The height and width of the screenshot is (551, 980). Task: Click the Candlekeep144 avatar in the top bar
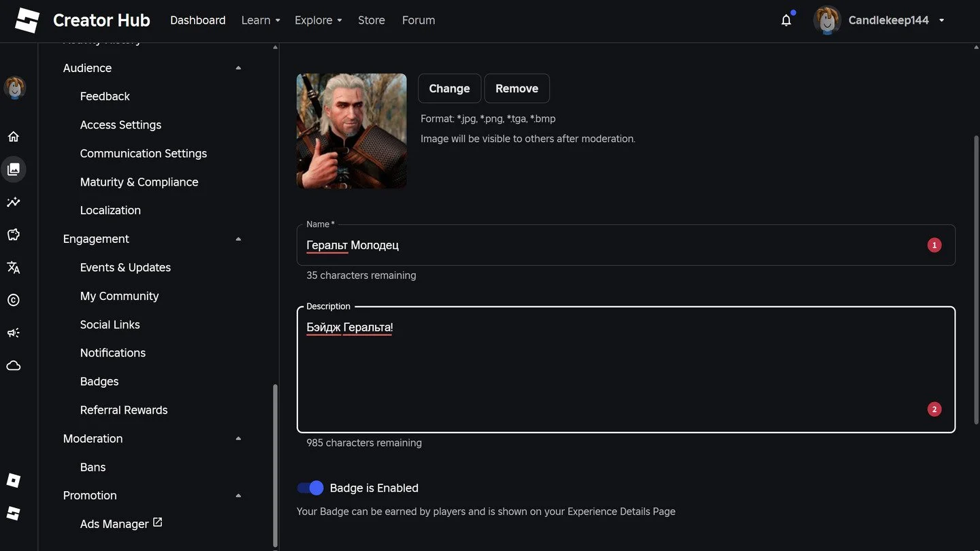click(x=828, y=20)
